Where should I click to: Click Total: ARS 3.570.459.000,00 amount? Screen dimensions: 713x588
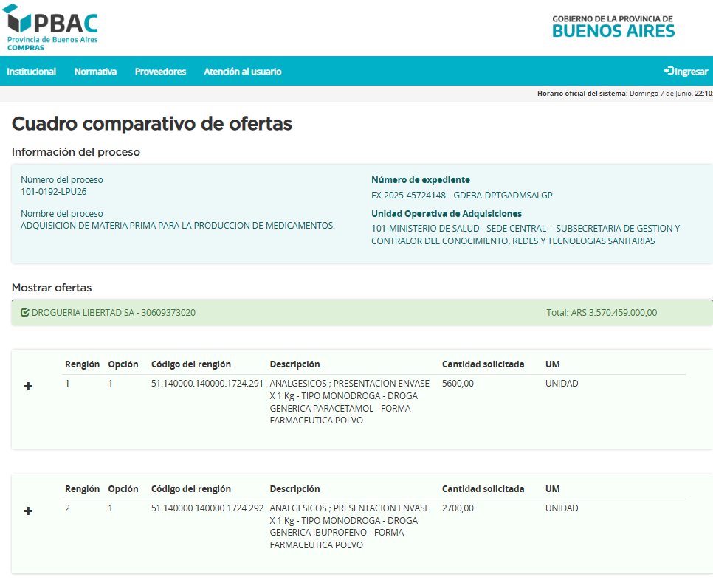click(x=602, y=313)
